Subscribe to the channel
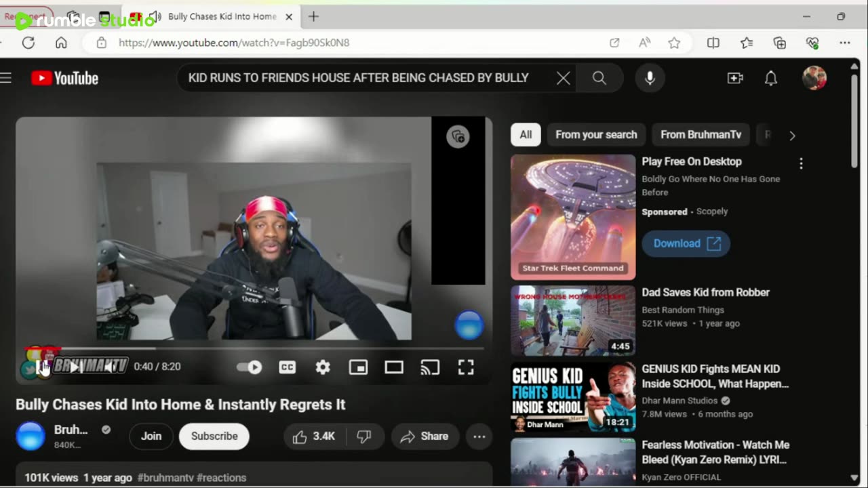Screen dimensions: 868x488 [x=214, y=436]
